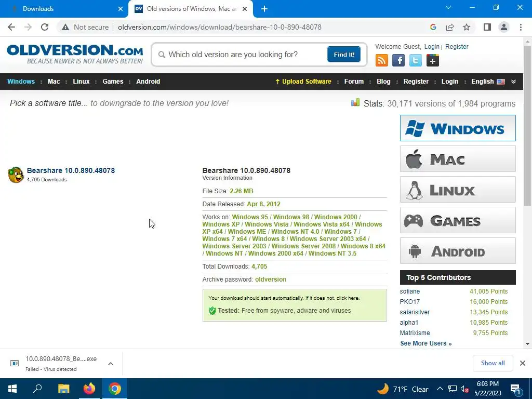The height and width of the screenshot is (399, 532).
Task: Open contributor PKO17
Action: tap(409, 302)
